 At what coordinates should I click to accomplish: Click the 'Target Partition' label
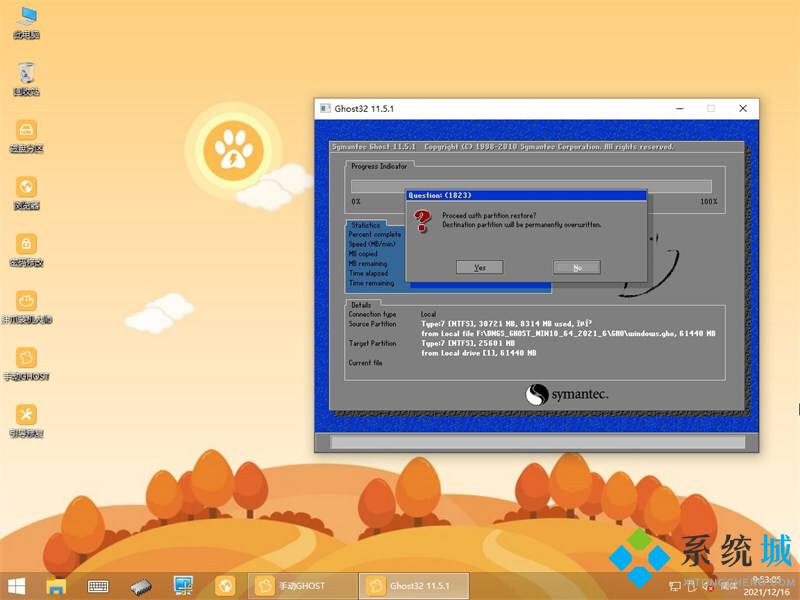tap(372, 343)
